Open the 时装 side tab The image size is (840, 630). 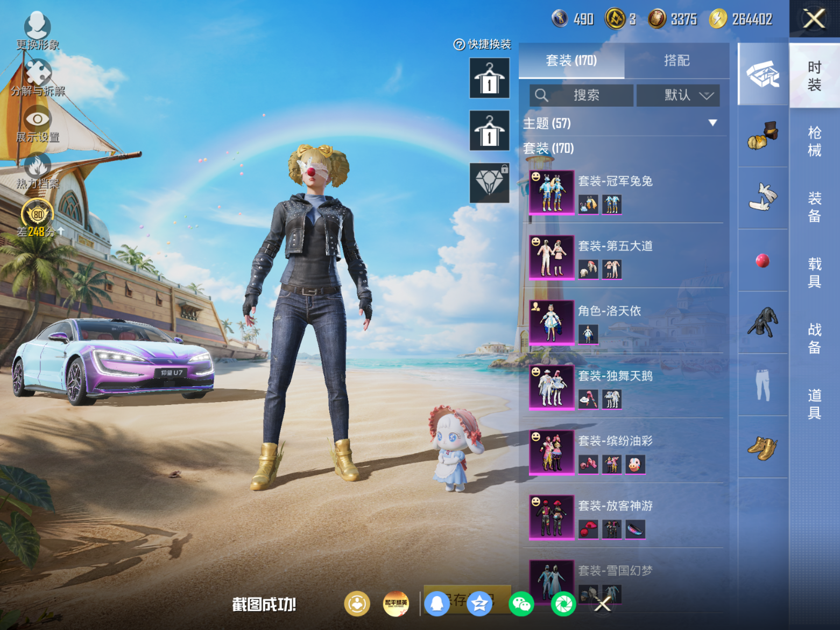814,76
